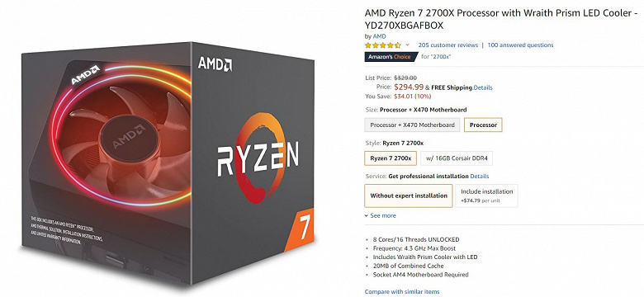Screen dimensions: 644x297
Task: Open the rating dropdown arrow beside stars
Action: click(x=407, y=45)
